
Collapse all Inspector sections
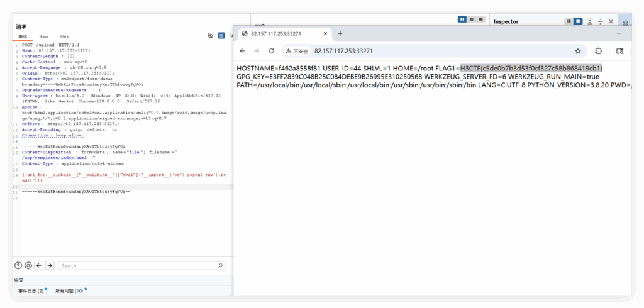600,21
